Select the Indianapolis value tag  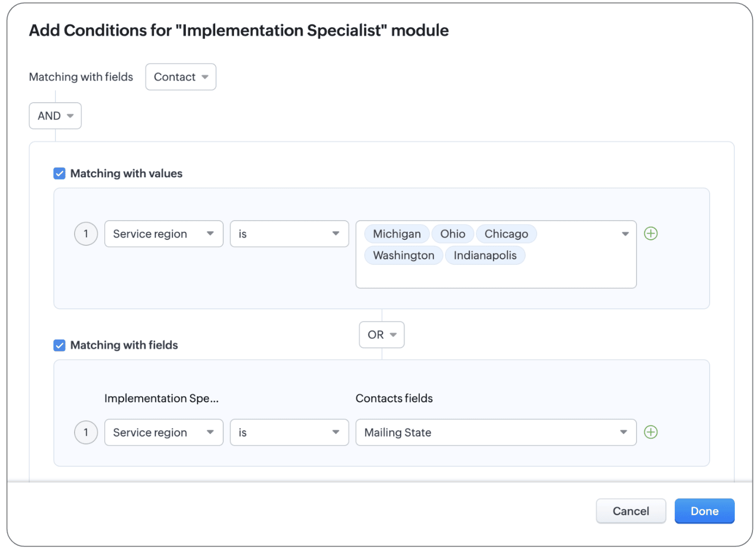pos(485,255)
